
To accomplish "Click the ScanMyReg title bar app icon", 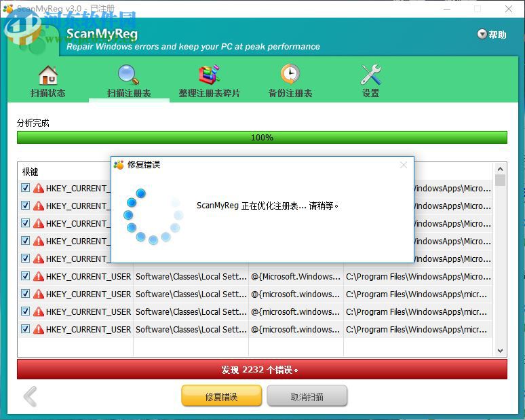I will click(x=7, y=8).
